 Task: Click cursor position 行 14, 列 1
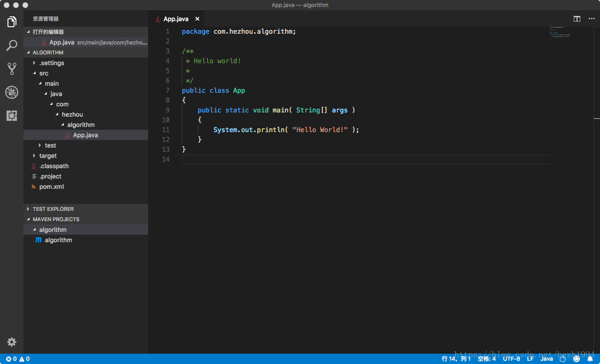pos(456,359)
